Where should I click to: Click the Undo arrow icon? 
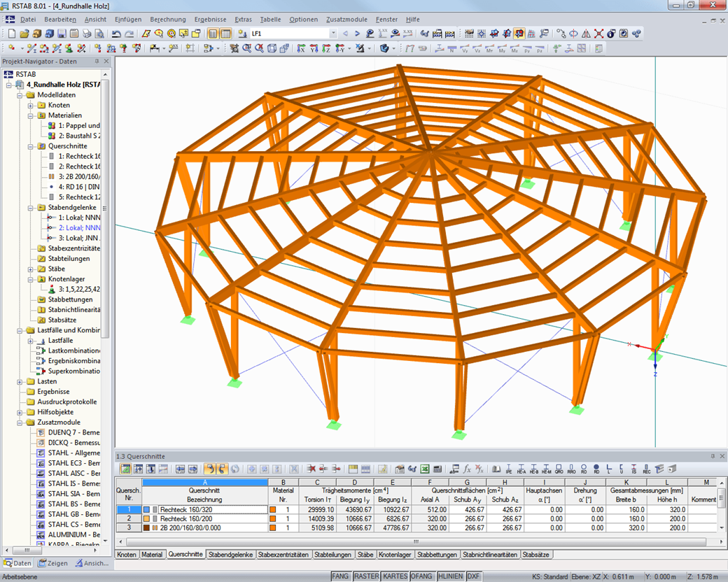pyautogui.click(x=116, y=34)
